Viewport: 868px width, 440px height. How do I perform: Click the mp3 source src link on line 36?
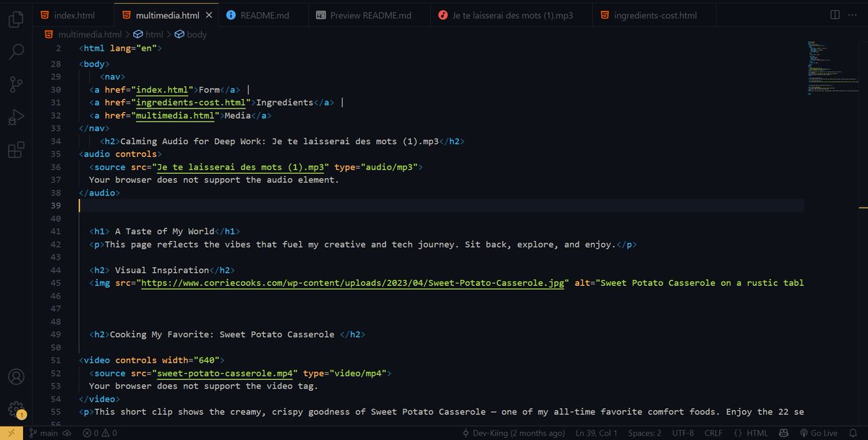click(x=240, y=167)
